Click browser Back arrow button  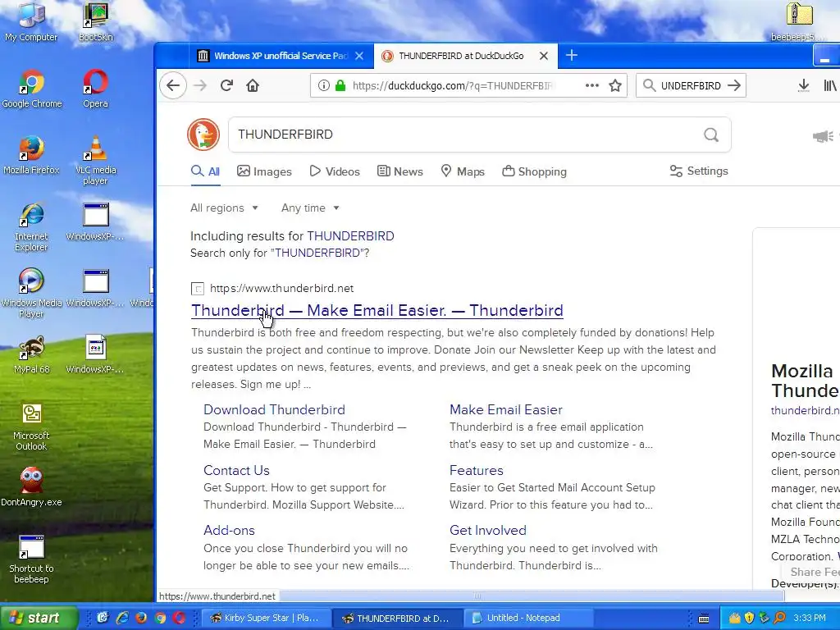point(173,85)
